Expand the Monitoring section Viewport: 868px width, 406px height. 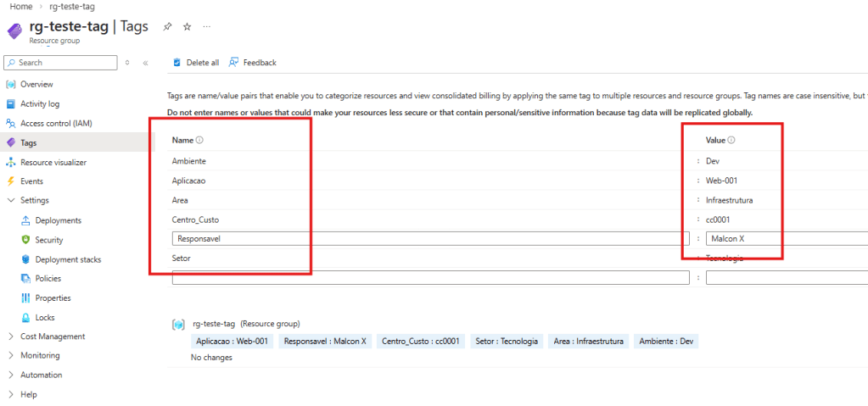(40, 356)
